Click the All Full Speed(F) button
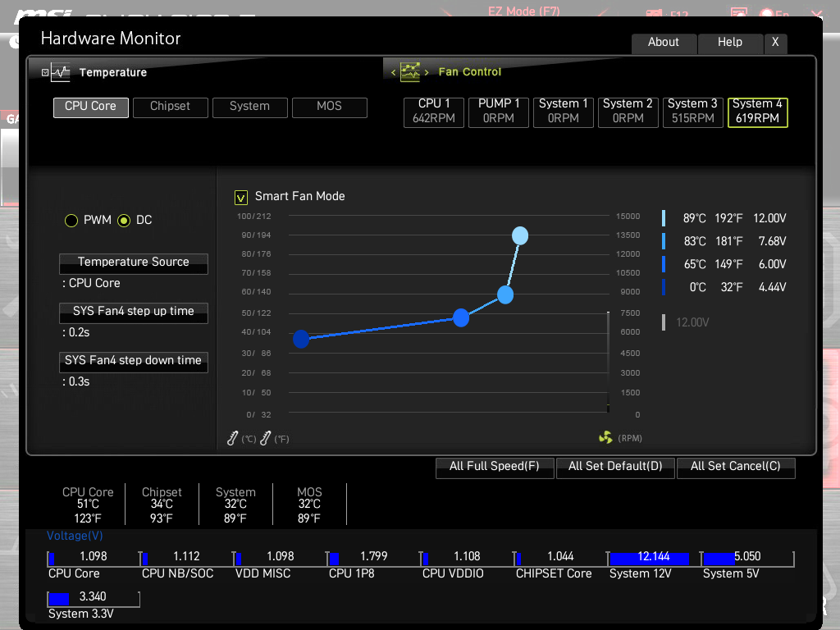This screenshot has height=630, width=840. [495, 467]
